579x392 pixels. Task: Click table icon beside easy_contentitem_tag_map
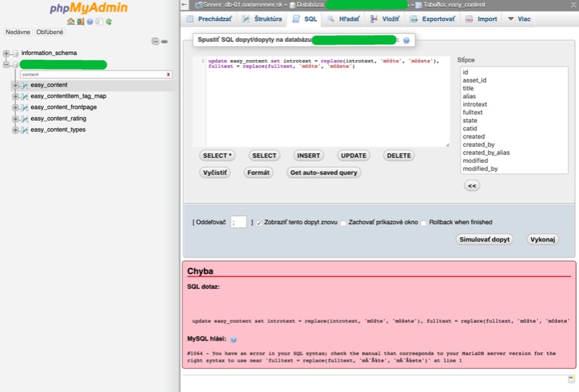click(25, 96)
